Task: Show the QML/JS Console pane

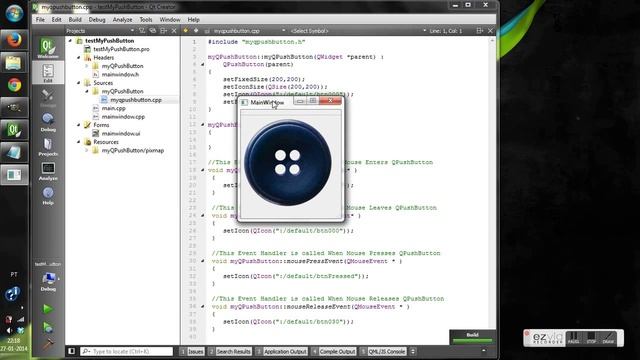Action: [383, 351]
